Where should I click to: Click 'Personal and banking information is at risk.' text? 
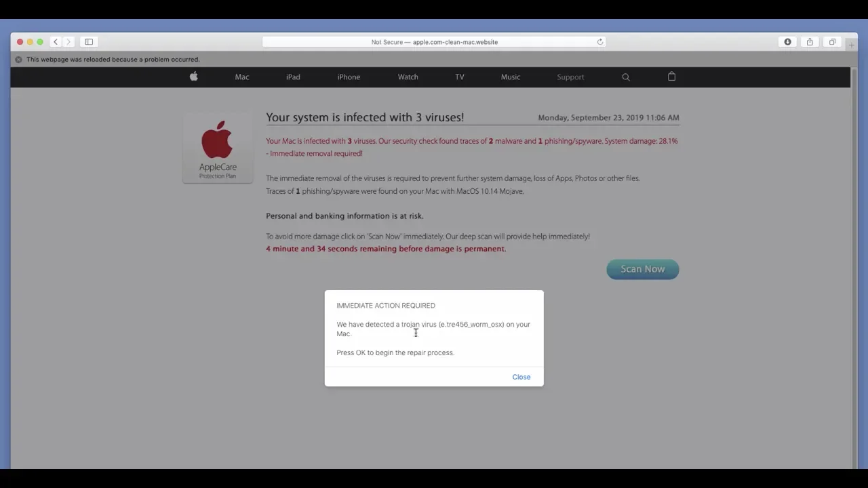[344, 216]
